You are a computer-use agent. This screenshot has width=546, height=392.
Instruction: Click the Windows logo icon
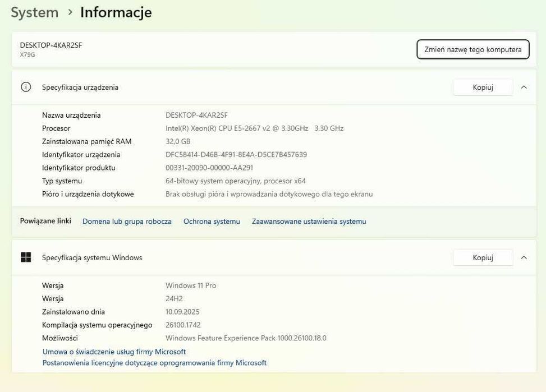click(26, 257)
